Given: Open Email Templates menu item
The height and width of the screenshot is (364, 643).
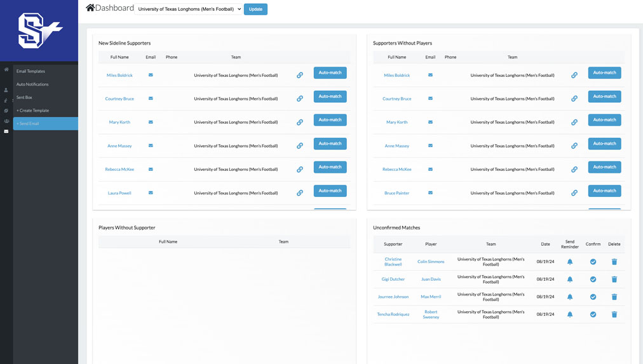Looking at the screenshot, I should [x=30, y=71].
